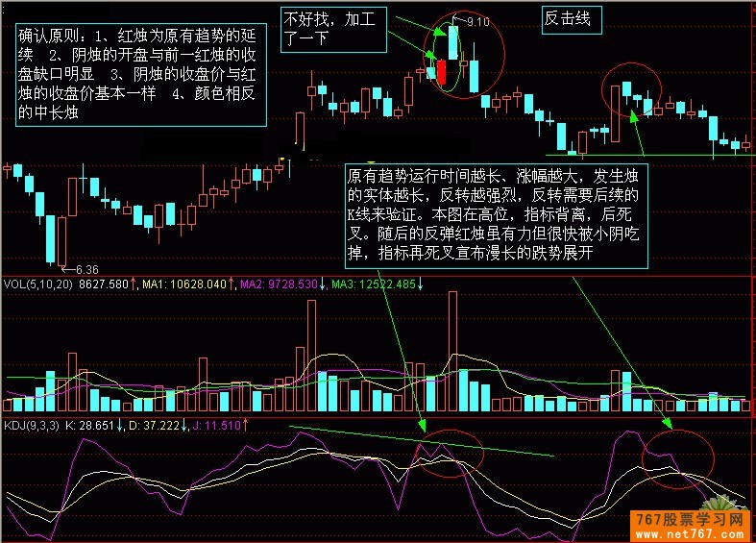Click the solid red candle inside the green ellipse
The width and height of the screenshot is (756, 543).
[441, 73]
